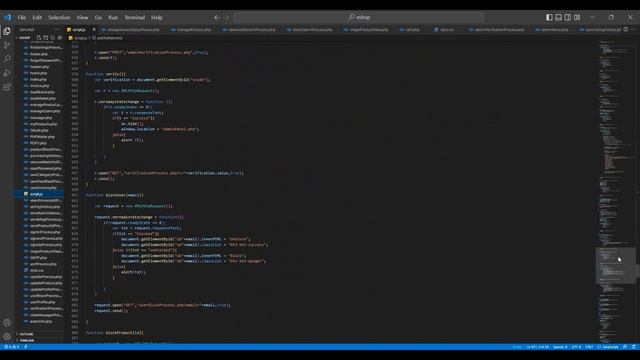
Task: Switch to the cart.php tab
Action: pos(409,30)
